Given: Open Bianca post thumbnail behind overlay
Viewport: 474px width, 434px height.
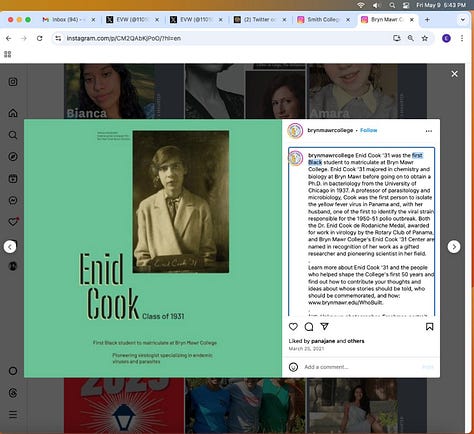Looking at the screenshot, I should (x=124, y=91).
